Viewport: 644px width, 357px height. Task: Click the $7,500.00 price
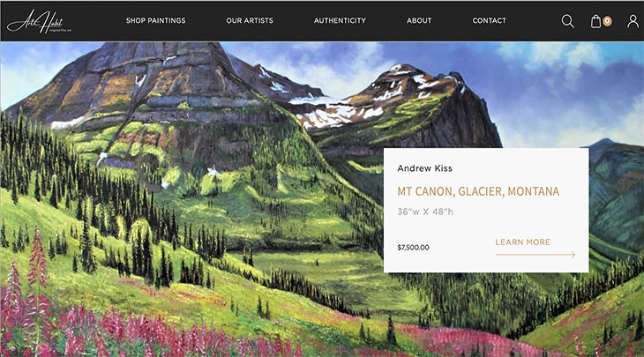pos(413,248)
